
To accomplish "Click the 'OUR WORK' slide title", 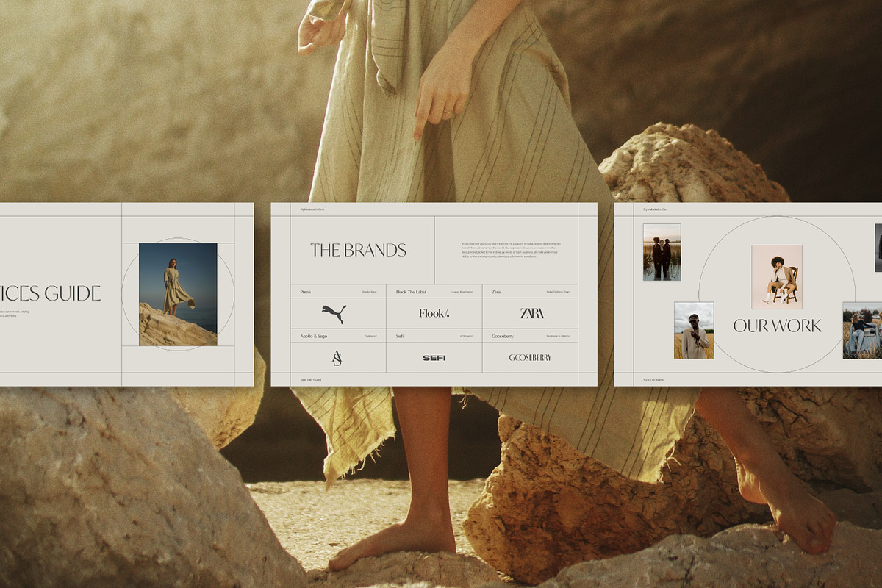I will tap(777, 326).
